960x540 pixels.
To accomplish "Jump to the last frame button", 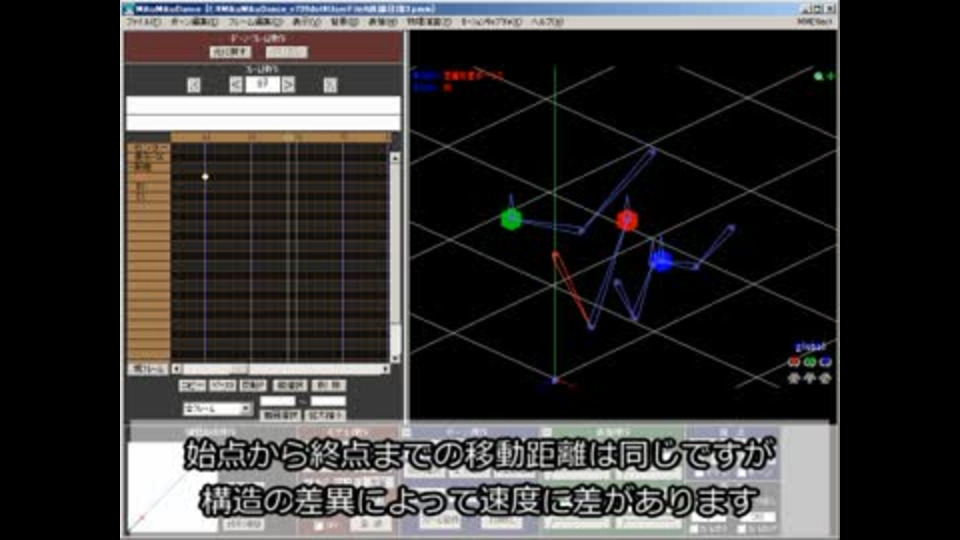I will [x=330, y=85].
